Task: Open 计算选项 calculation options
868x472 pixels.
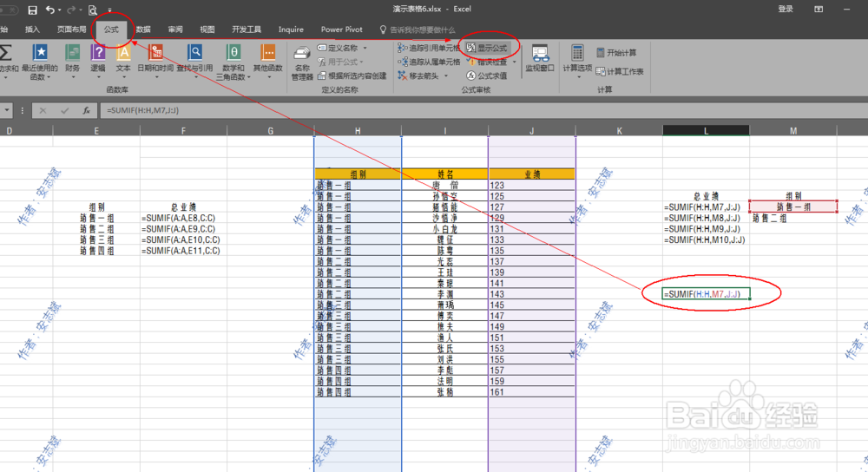Action: click(x=577, y=61)
